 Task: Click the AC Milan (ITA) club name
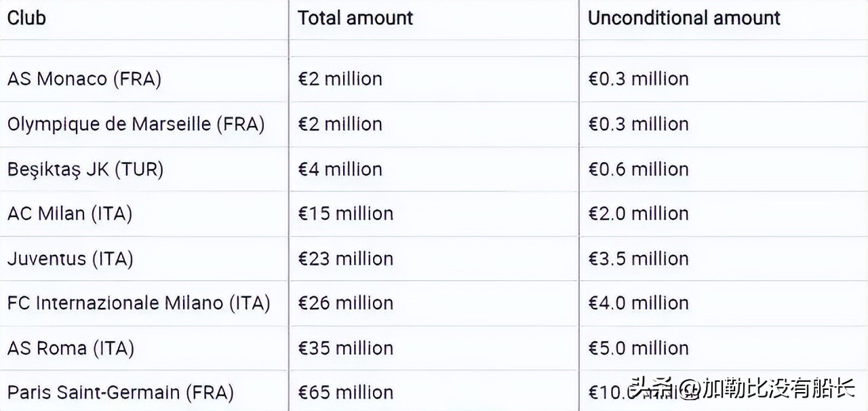pyautogui.click(x=70, y=214)
